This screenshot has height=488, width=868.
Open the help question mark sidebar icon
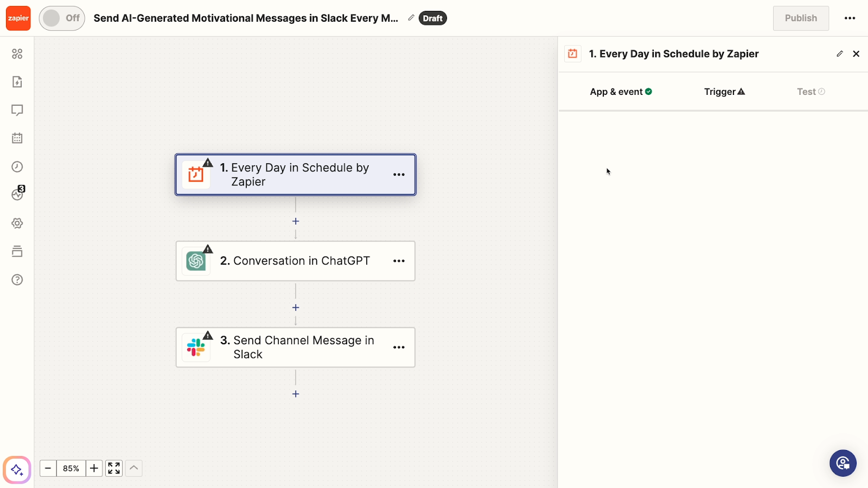pyautogui.click(x=17, y=279)
